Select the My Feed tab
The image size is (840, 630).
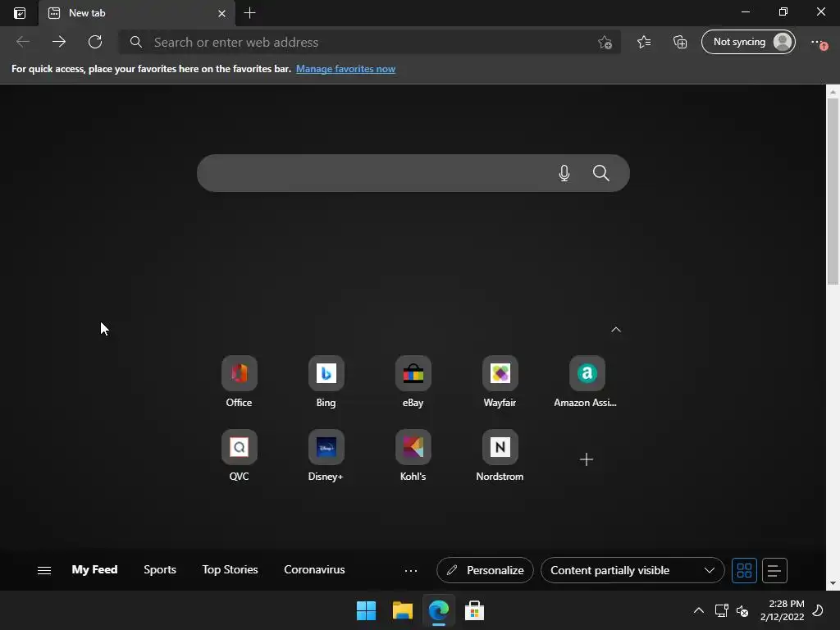[95, 570]
